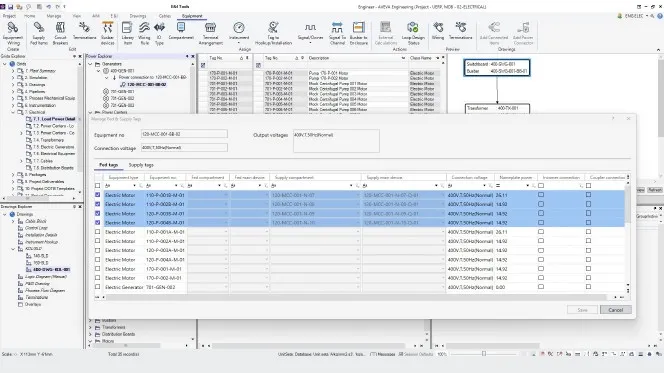Collapse the 7. Electrical tree node
664x373 pixels.
13,112
